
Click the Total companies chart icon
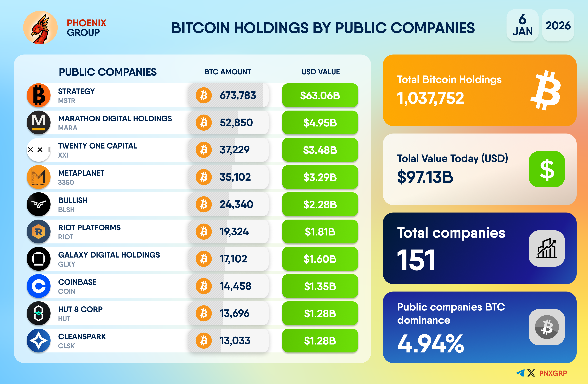547,248
